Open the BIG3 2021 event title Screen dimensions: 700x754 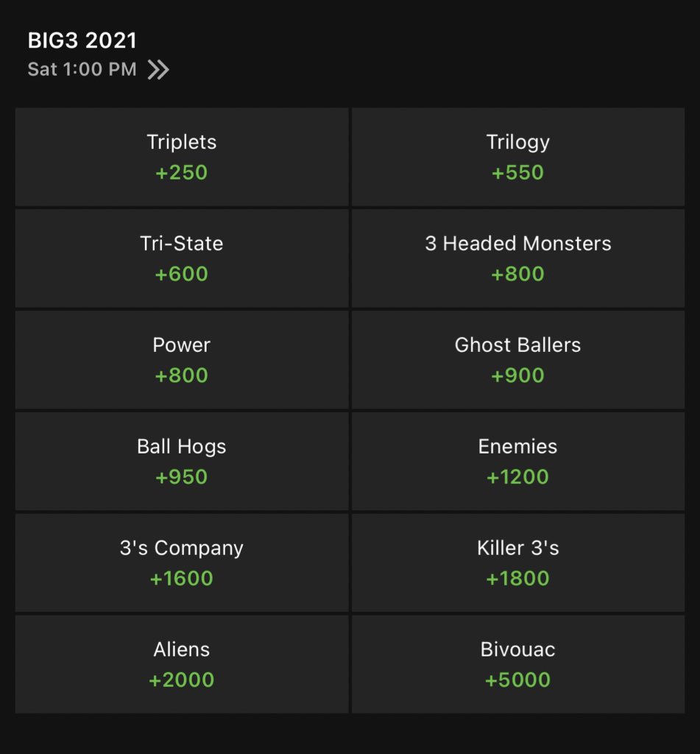click(82, 40)
